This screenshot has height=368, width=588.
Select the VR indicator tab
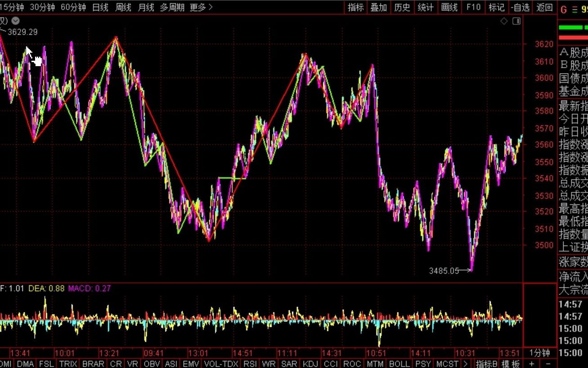pyautogui.click(x=133, y=364)
